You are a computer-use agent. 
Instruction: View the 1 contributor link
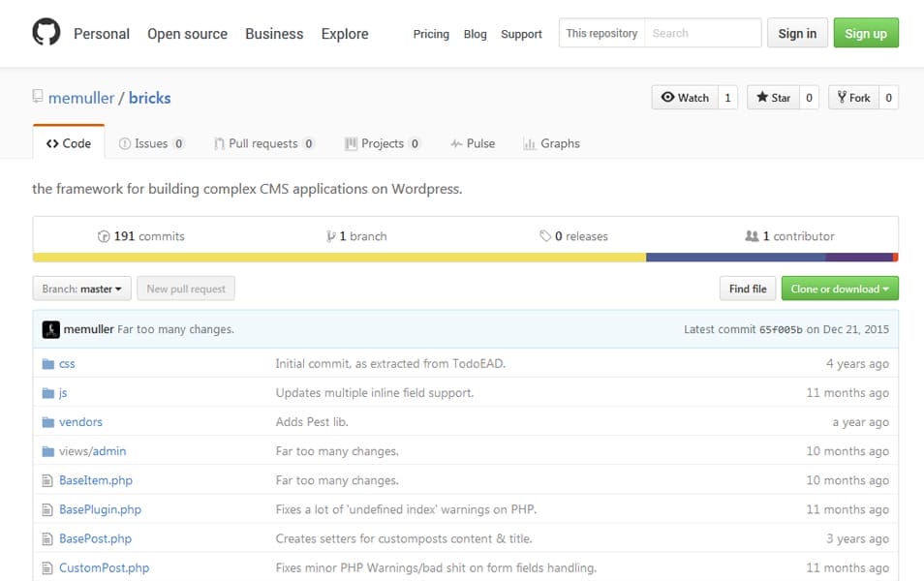(790, 236)
